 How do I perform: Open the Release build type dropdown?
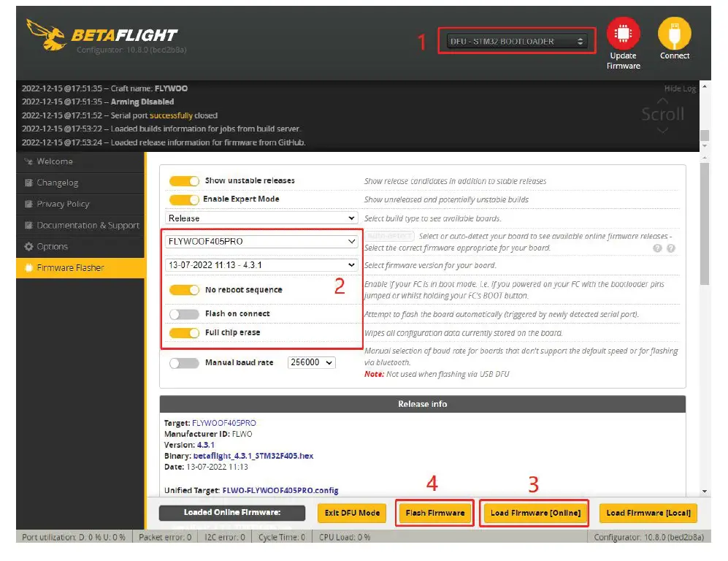coord(261,218)
